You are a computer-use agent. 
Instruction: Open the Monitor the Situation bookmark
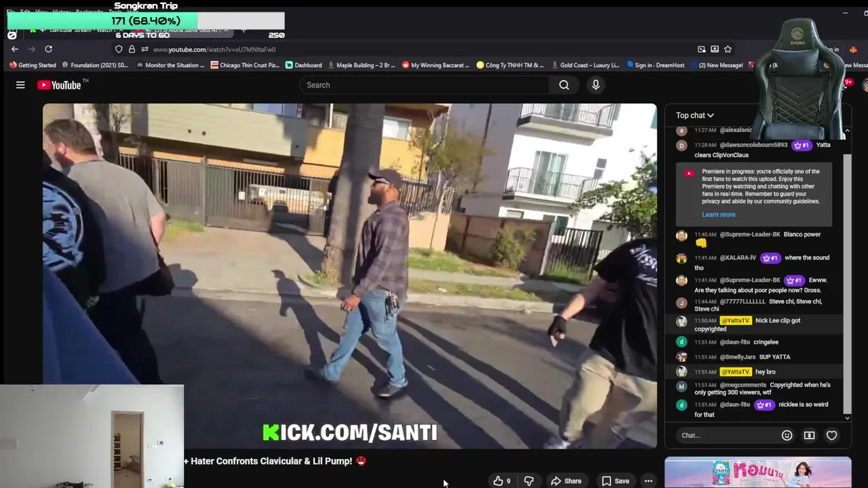click(x=170, y=65)
